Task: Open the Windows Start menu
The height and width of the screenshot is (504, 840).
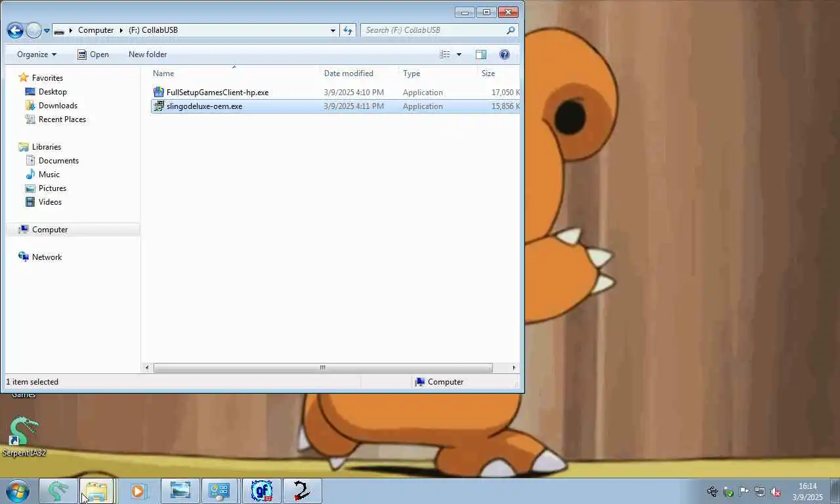Action: (18, 491)
